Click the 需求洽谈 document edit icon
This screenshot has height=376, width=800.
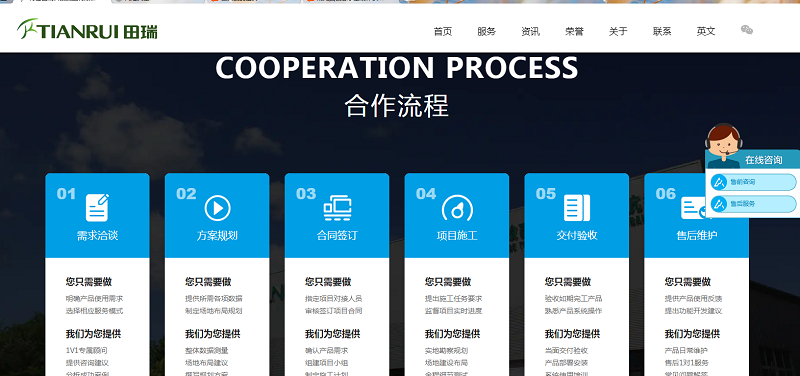[97, 207]
